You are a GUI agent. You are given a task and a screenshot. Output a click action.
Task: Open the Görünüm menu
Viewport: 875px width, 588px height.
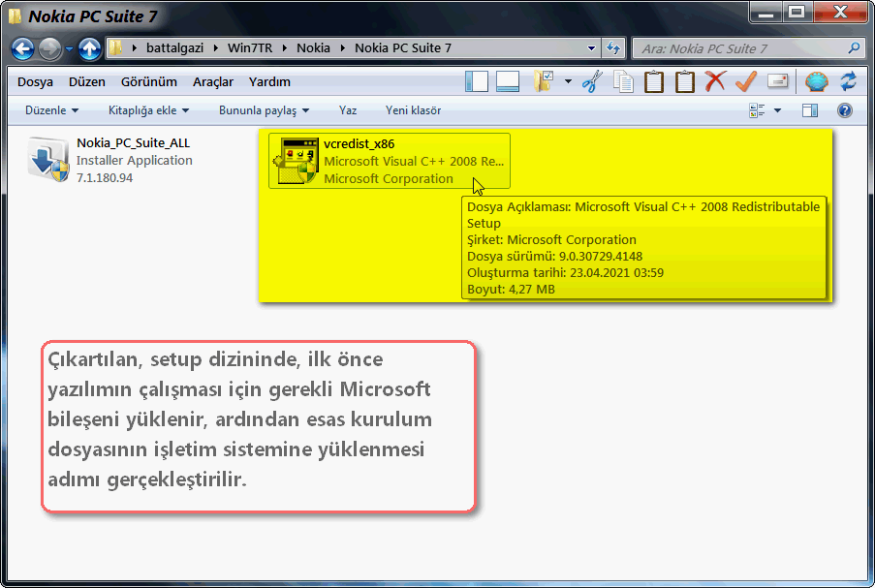point(149,82)
